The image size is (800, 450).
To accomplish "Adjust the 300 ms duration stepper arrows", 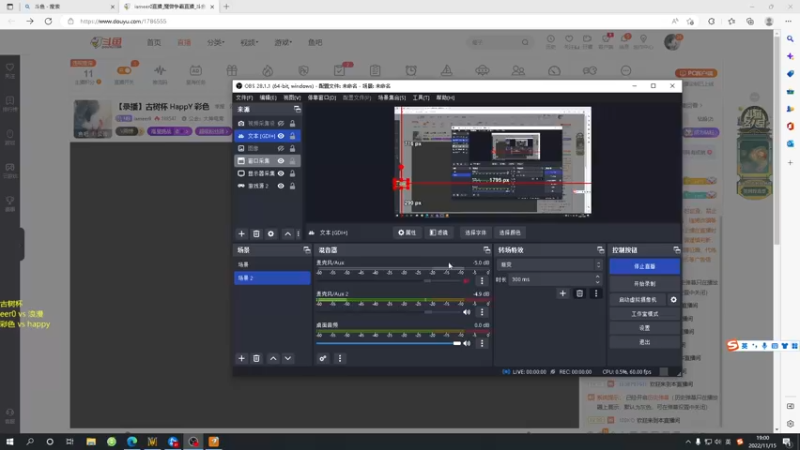I will pyautogui.click(x=597, y=279).
